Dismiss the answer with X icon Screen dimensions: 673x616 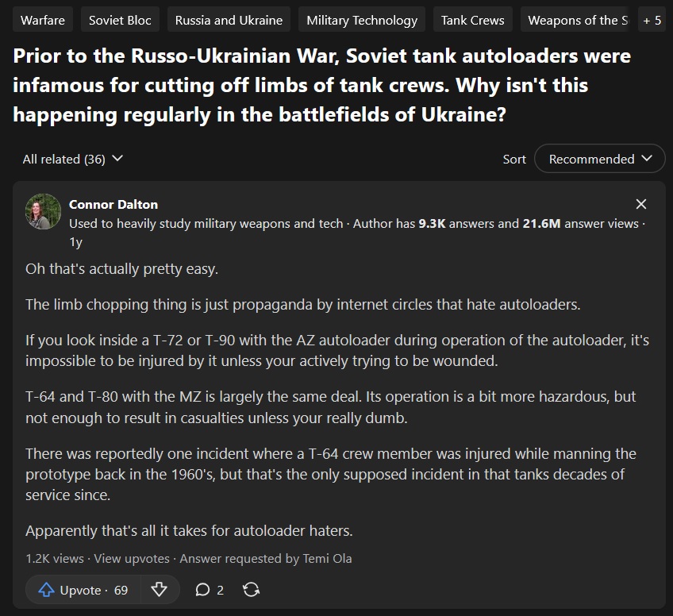click(x=641, y=204)
